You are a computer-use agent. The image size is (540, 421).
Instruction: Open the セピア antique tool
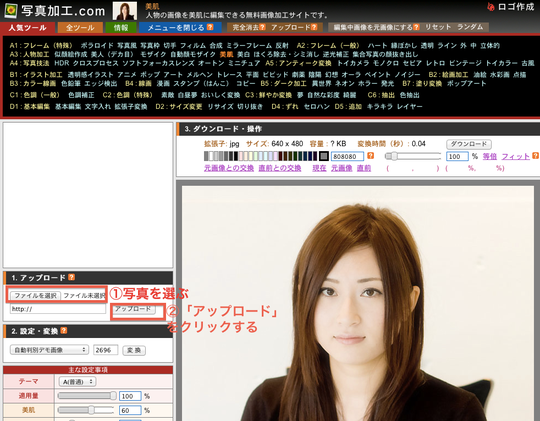[412, 63]
